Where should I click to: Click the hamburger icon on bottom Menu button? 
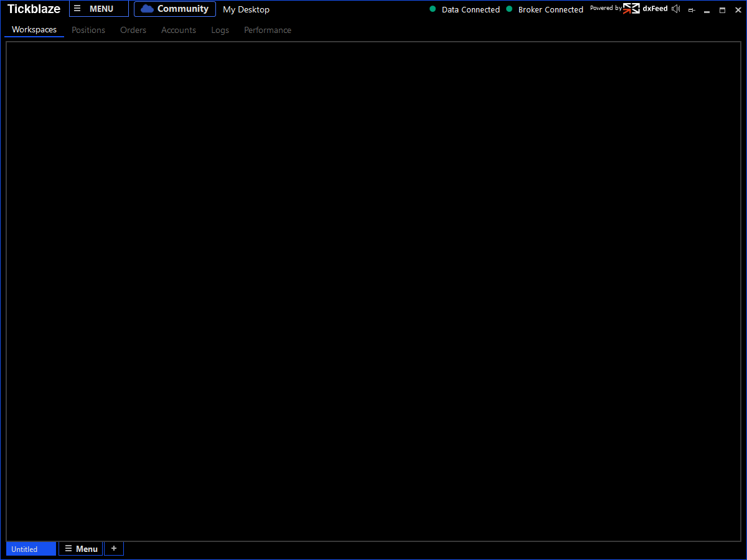coord(68,548)
